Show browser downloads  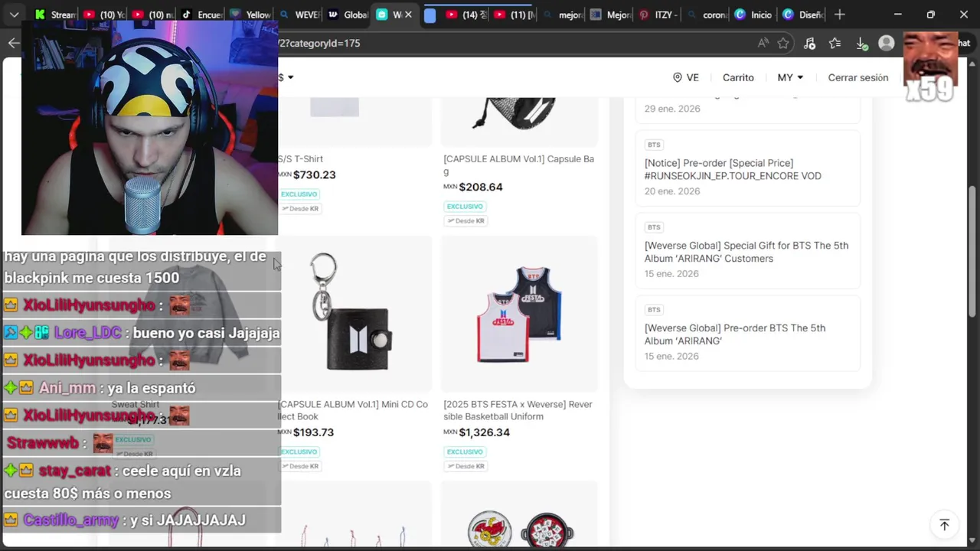861,44
